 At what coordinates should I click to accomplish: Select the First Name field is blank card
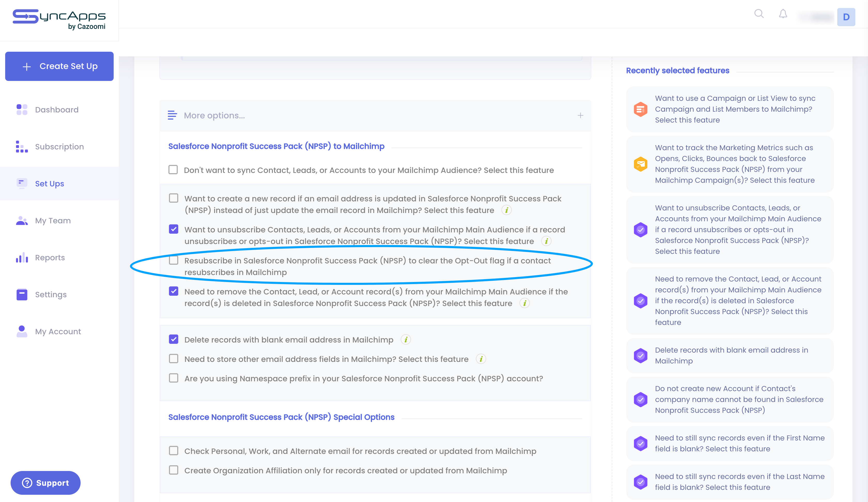click(x=730, y=443)
